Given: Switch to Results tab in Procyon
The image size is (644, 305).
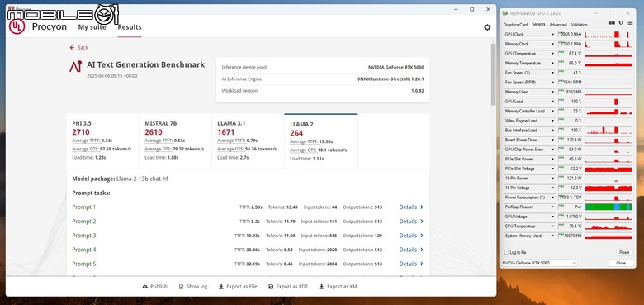Looking at the screenshot, I should click(130, 27).
